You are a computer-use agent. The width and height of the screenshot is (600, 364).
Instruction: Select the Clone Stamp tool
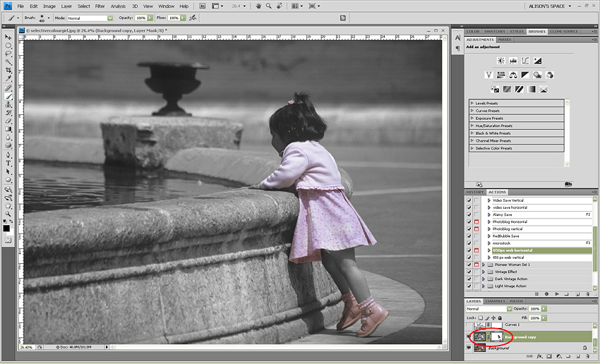8,105
